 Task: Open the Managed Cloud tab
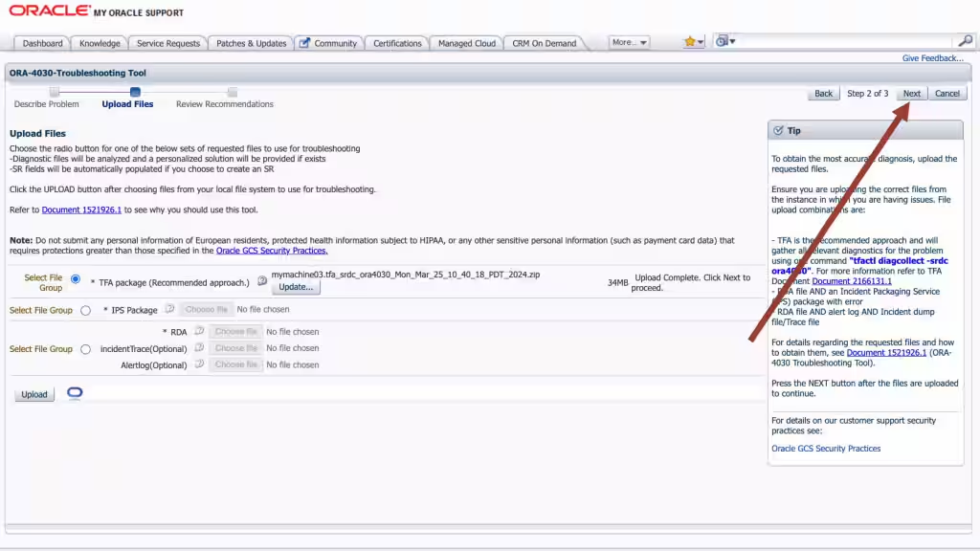(466, 43)
